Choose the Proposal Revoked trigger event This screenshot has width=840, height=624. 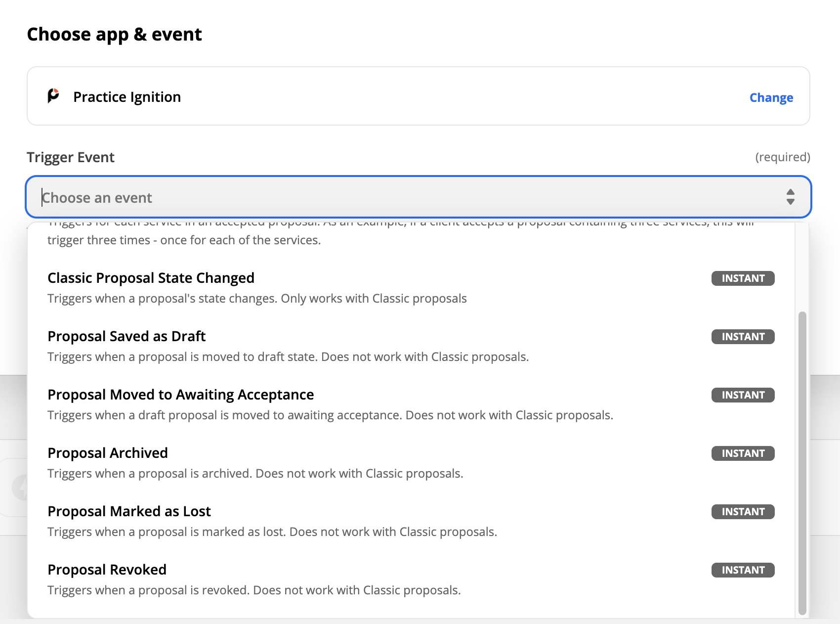(x=107, y=570)
